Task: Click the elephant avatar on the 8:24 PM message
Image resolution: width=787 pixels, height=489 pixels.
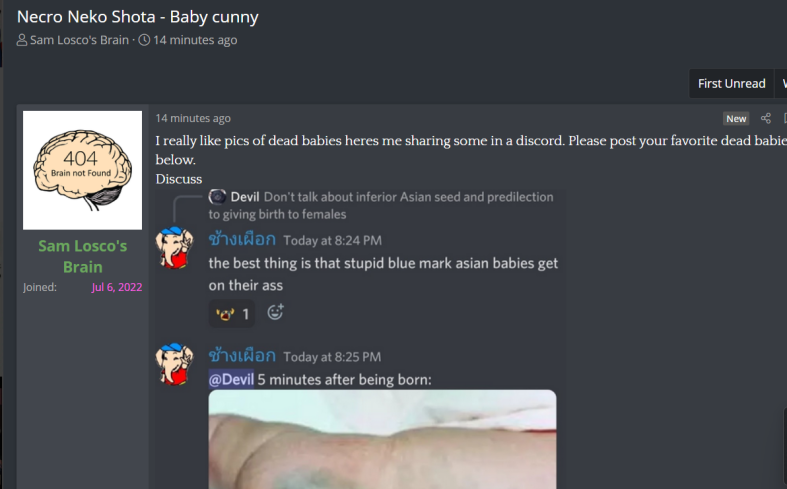Action: (174, 247)
